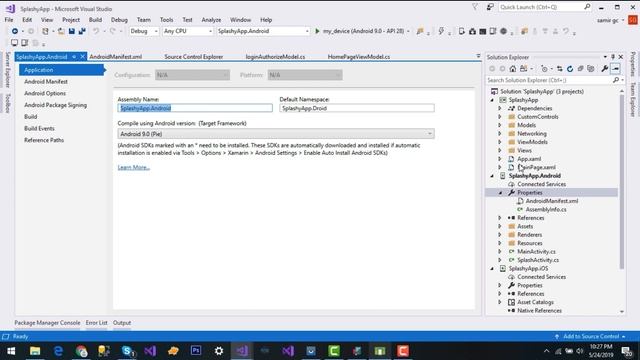Select the Build Events settings page

[39, 129]
